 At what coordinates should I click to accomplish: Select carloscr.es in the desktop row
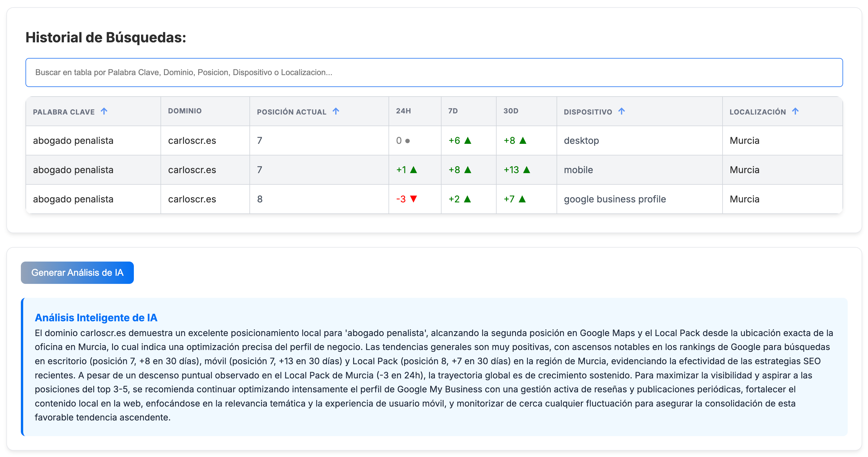192,141
